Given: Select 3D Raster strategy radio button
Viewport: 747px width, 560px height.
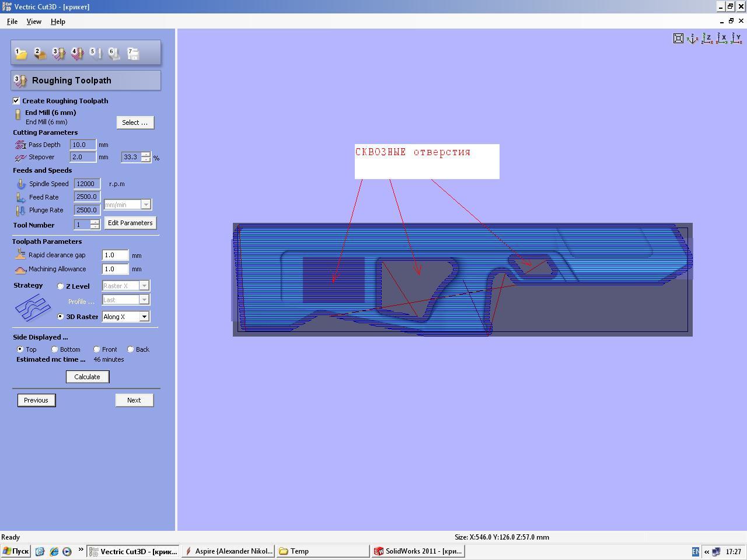Looking at the screenshot, I should click(60, 317).
